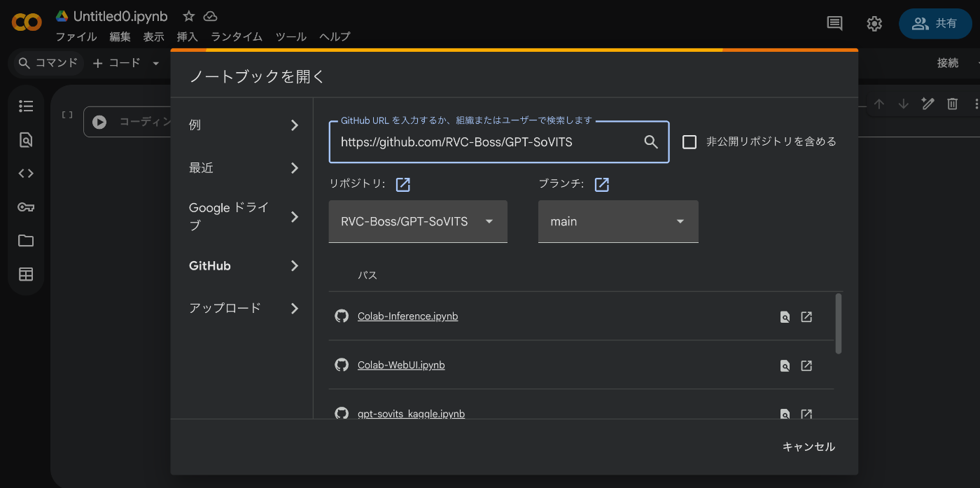Select the 例 tab
Image resolution: width=980 pixels, height=488 pixels.
click(243, 125)
